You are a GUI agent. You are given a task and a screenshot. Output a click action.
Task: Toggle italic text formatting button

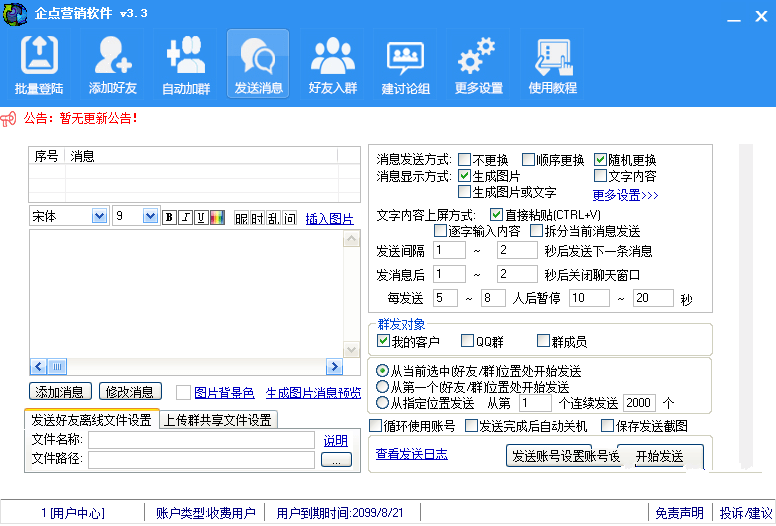(x=186, y=217)
